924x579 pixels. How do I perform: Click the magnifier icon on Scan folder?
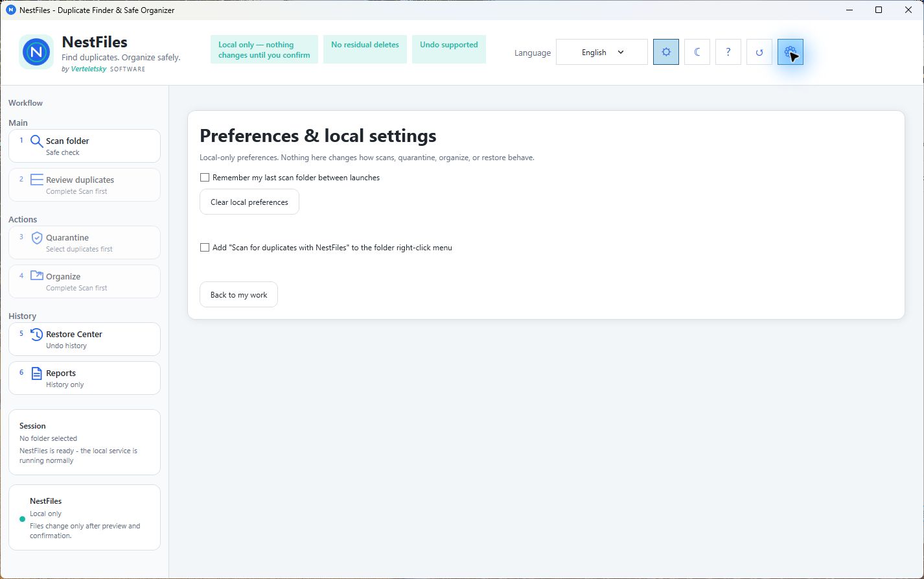[x=37, y=141]
